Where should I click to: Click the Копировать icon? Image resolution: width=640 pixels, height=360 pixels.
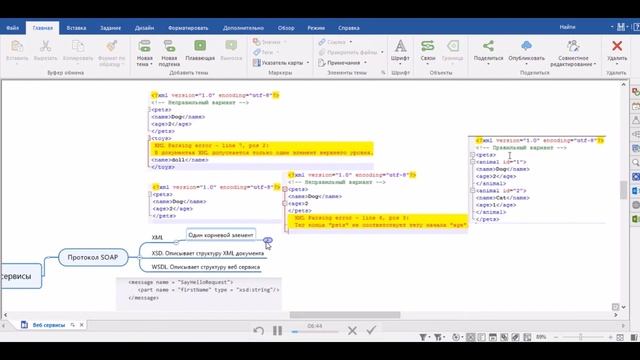pos(78,46)
